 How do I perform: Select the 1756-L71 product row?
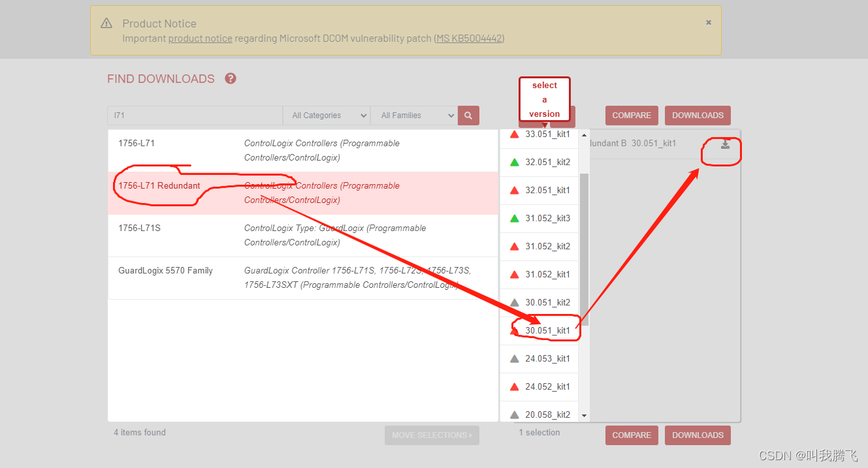303,151
